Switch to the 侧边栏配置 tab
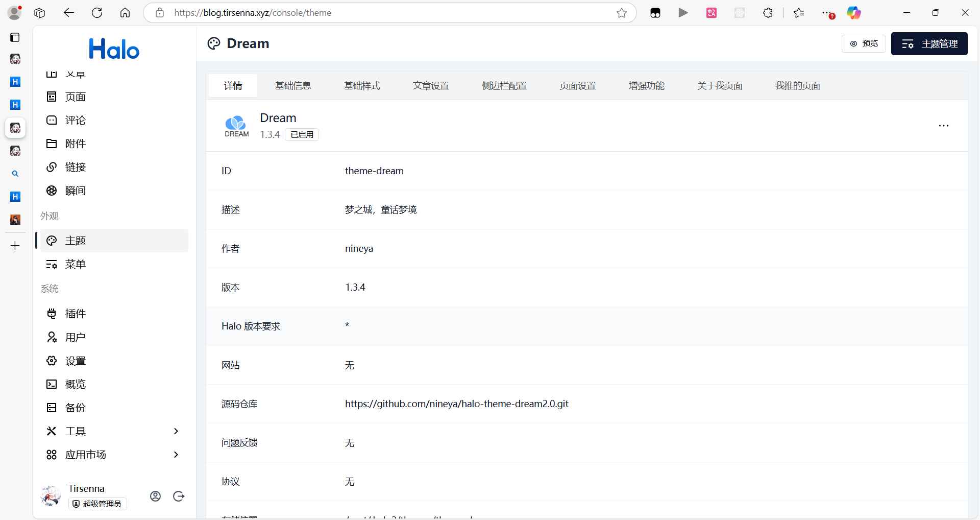Screen dimensions: 980x520 point(504,86)
